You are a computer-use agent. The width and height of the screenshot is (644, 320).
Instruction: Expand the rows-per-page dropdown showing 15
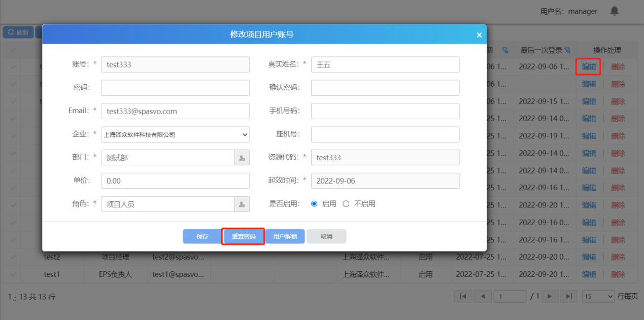(x=598, y=297)
